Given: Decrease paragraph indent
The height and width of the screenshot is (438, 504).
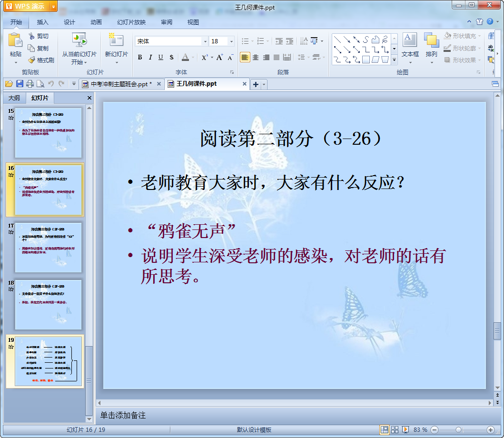Looking at the screenshot, I should coord(279,41).
